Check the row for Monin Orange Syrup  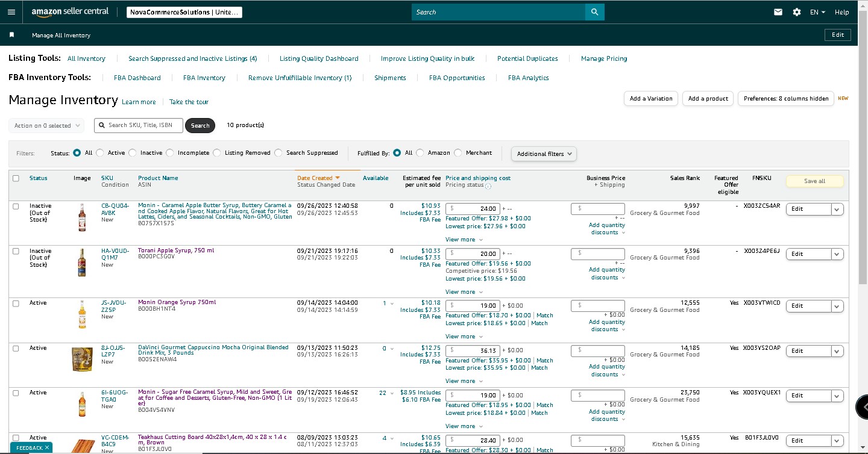pos(16,303)
